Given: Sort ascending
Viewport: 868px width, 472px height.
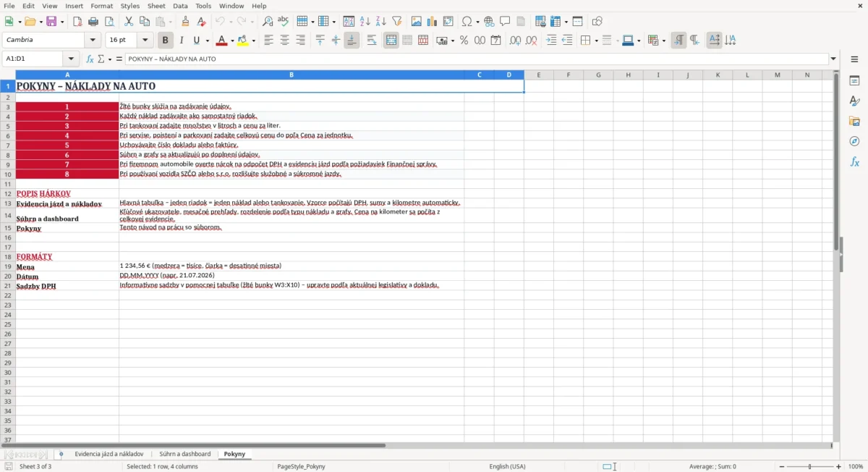Looking at the screenshot, I should pos(365,22).
